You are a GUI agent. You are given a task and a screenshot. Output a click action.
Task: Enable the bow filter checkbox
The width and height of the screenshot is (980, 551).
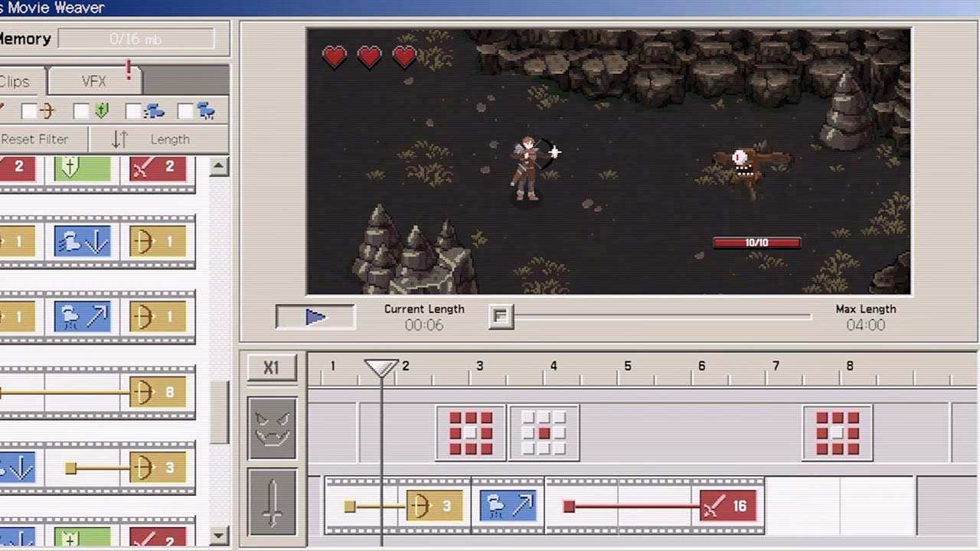(28, 109)
